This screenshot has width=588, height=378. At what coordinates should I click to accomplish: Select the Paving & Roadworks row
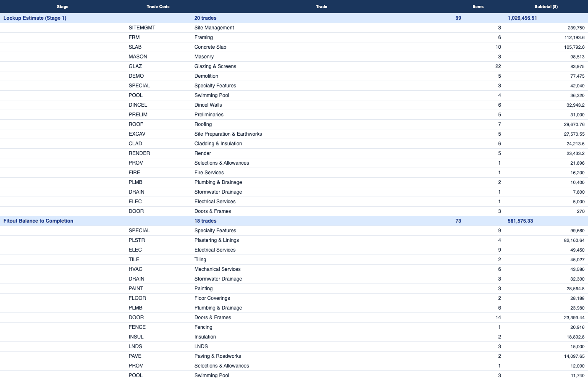pos(218,356)
